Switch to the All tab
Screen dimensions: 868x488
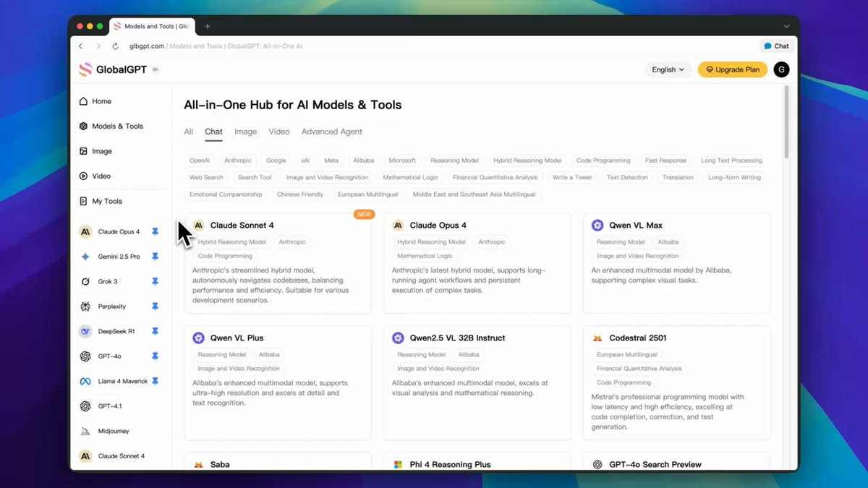(188, 132)
